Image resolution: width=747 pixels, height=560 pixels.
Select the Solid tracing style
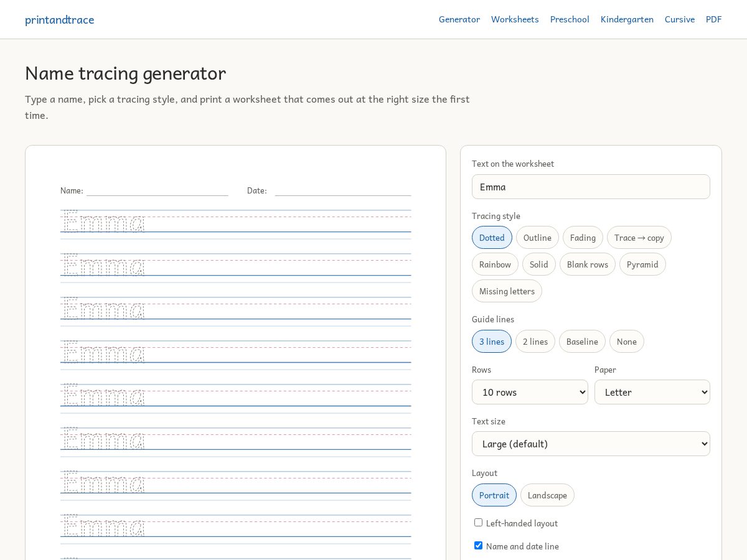click(539, 264)
